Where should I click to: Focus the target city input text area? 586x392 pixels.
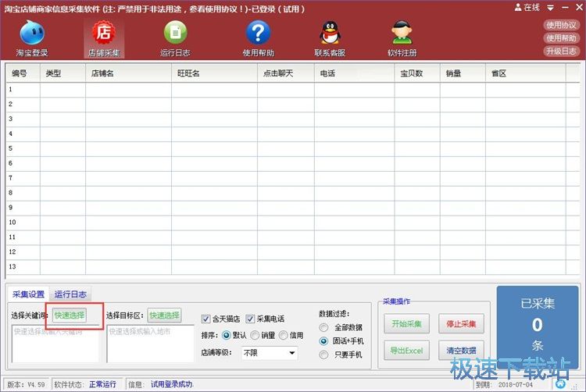point(150,344)
